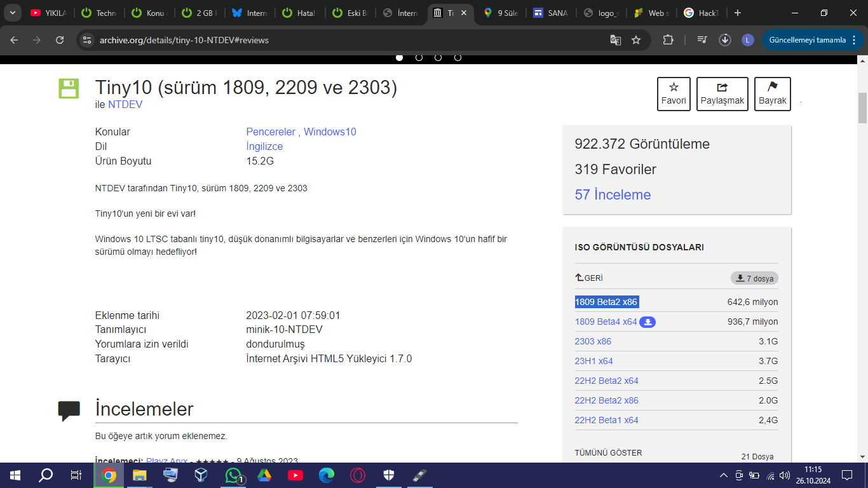This screenshot has width=868, height=488.
Task: Collapse the file list with GERİ
Action: coord(589,278)
